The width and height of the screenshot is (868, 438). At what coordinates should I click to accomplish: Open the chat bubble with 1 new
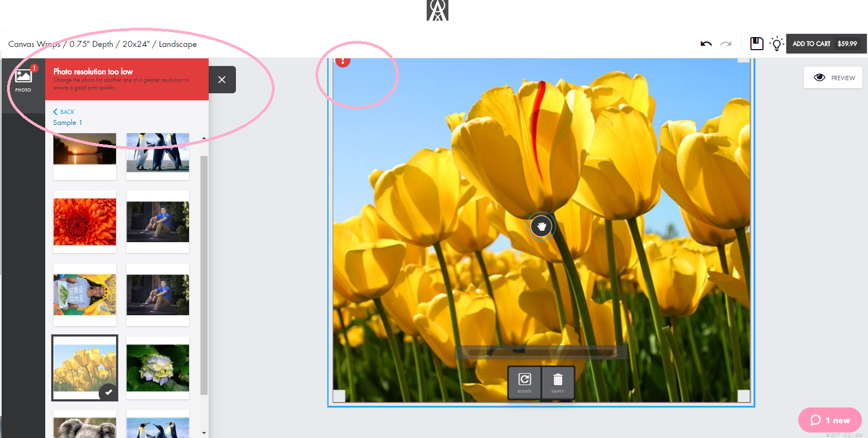pyautogui.click(x=830, y=420)
